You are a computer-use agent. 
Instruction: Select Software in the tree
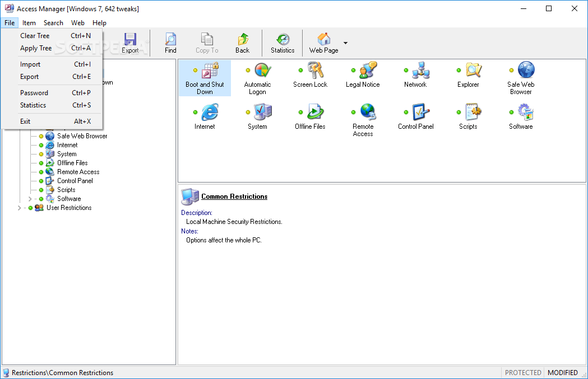pos(69,199)
